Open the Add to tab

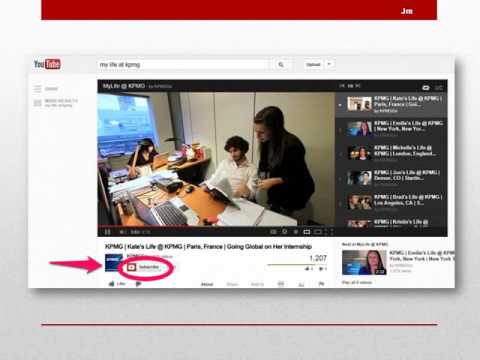pyautogui.click(x=257, y=284)
